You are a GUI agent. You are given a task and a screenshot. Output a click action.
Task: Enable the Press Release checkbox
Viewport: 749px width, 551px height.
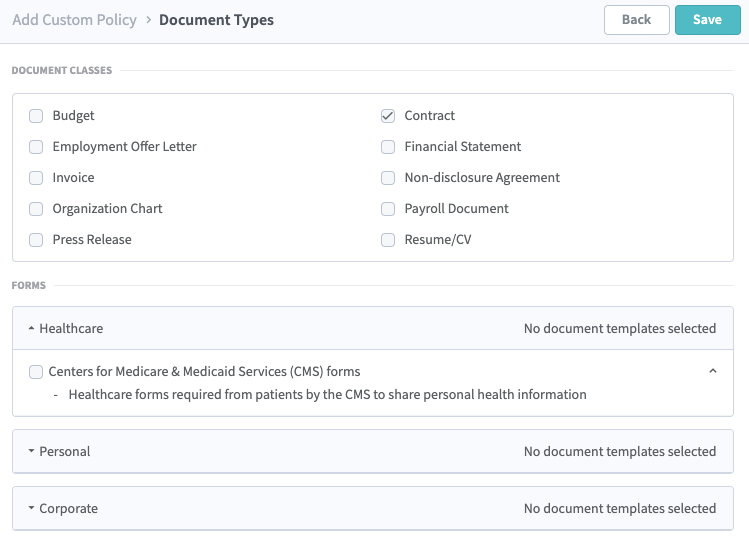[x=36, y=240]
